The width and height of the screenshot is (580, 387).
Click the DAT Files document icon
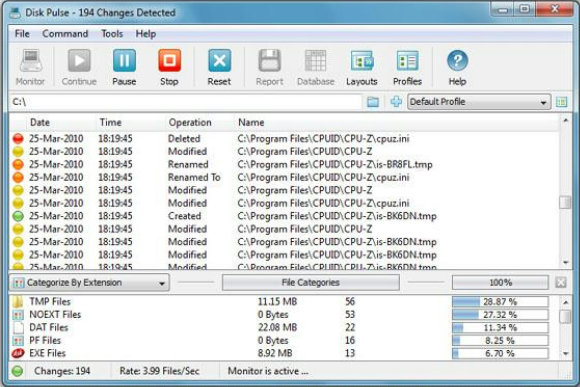click(x=18, y=328)
